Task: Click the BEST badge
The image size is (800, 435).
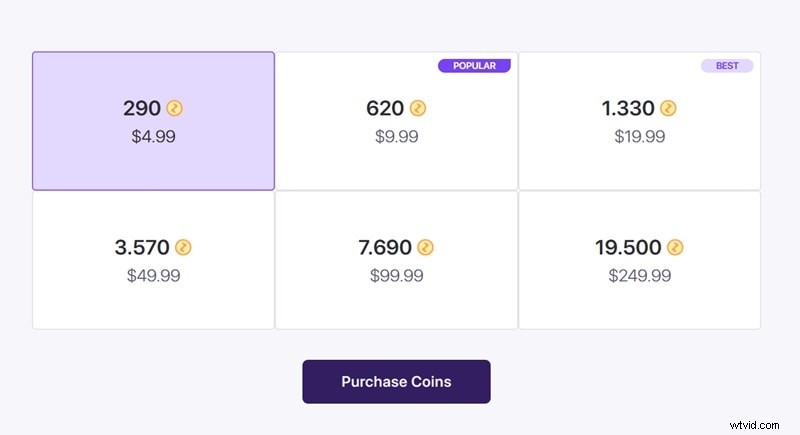Action: [727, 66]
